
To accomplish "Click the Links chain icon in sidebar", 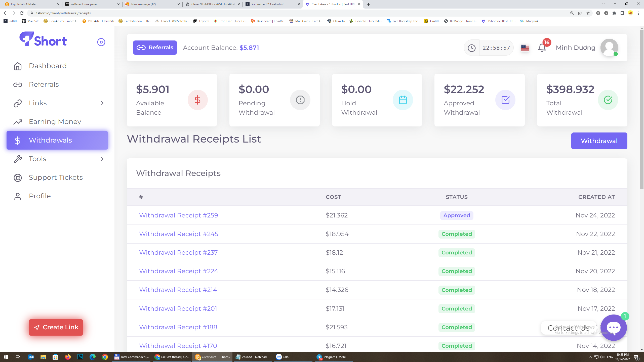I will (18, 103).
